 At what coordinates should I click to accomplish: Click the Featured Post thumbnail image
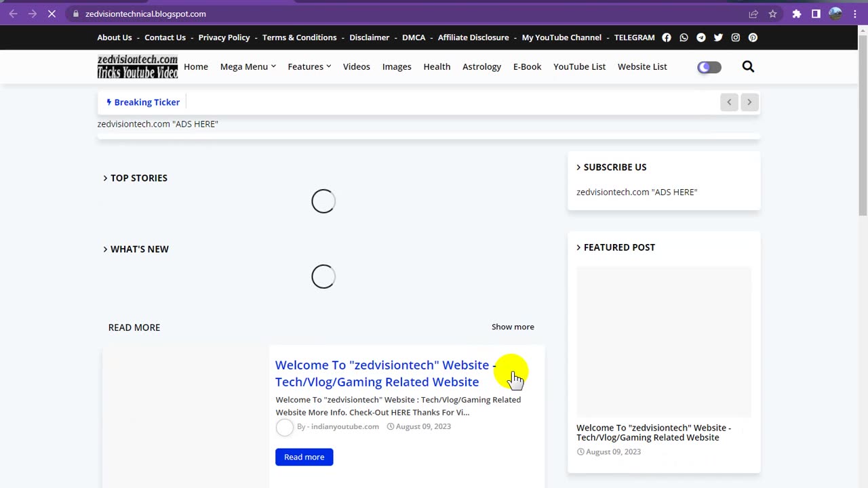pos(664,342)
